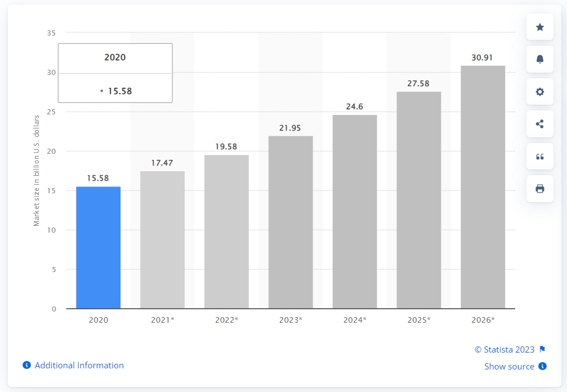Viewport: 567px width, 392px height.
Task: Click the 15.58 value inside the tooltip
Action: click(x=120, y=91)
